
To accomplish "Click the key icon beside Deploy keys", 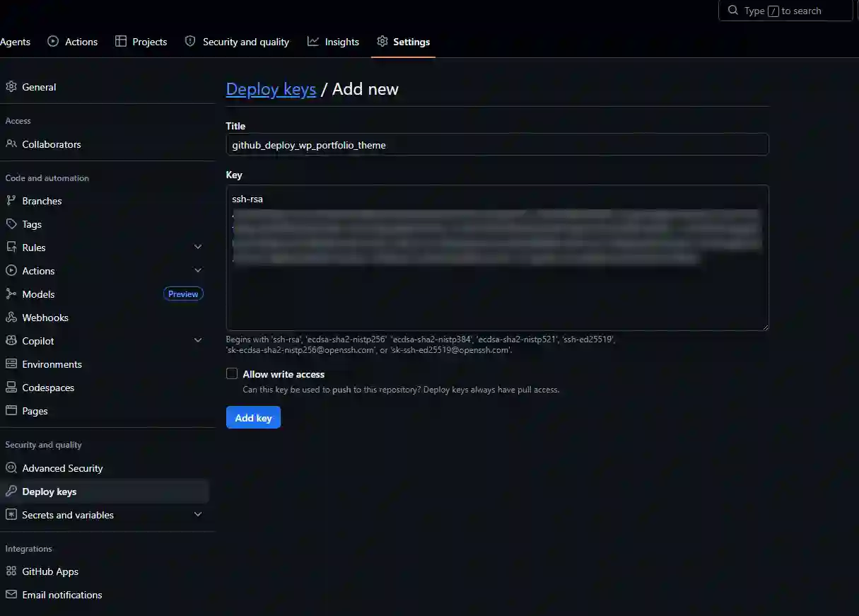I will tap(11, 492).
